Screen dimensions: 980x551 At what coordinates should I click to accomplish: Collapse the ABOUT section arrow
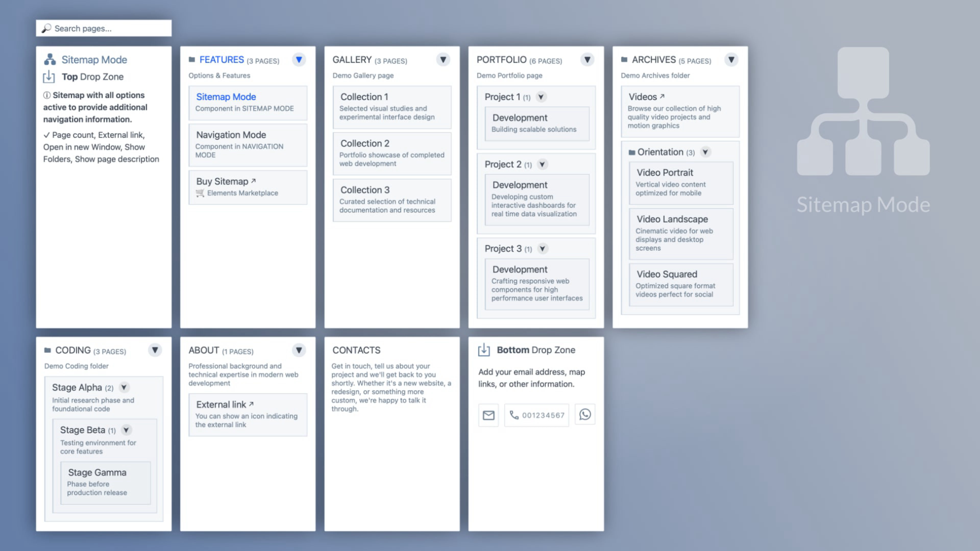299,350
